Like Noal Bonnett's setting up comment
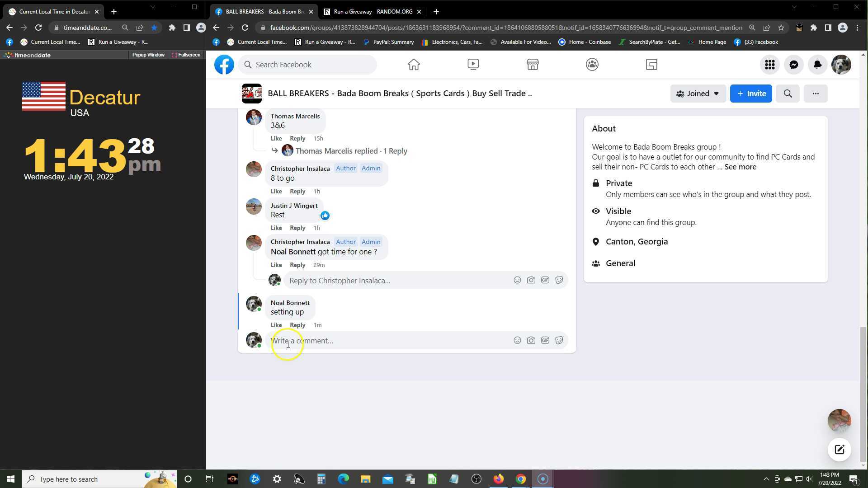The width and height of the screenshot is (868, 488). (x=276, y=325)
